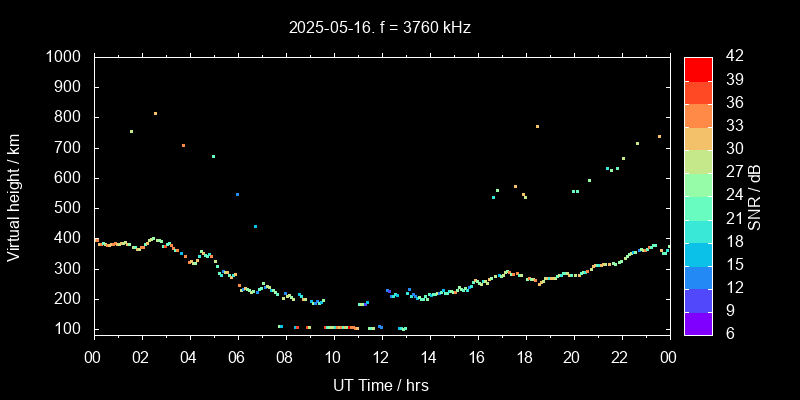The width and height of the screenshot is (800, 400).
Task: Click the 1000 km height tick label
Action: (x=65, y=57)
